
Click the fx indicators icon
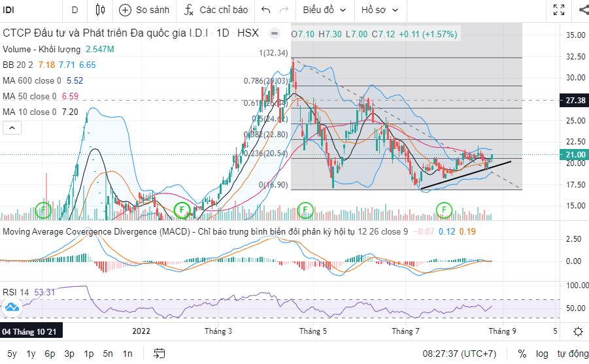(x=189, y=10)
